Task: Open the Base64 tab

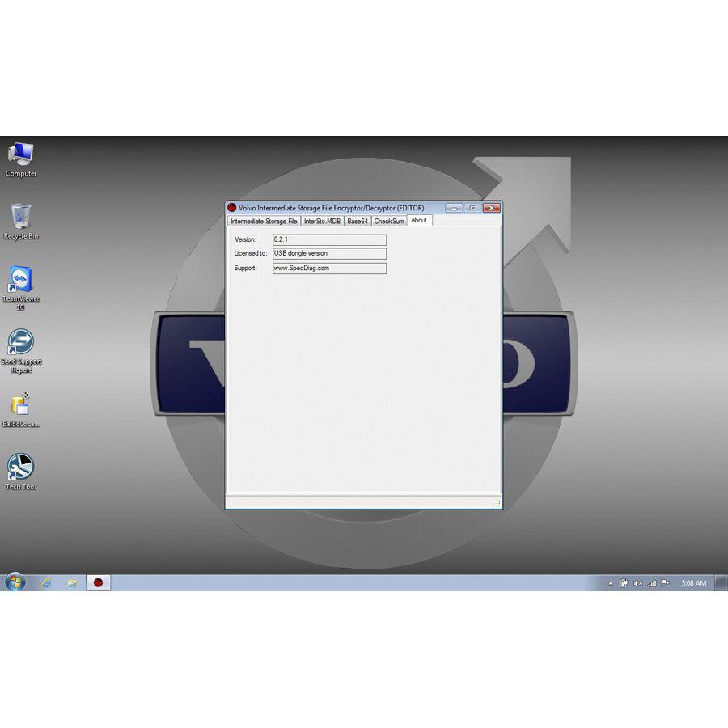Action: tap(358, 221)
